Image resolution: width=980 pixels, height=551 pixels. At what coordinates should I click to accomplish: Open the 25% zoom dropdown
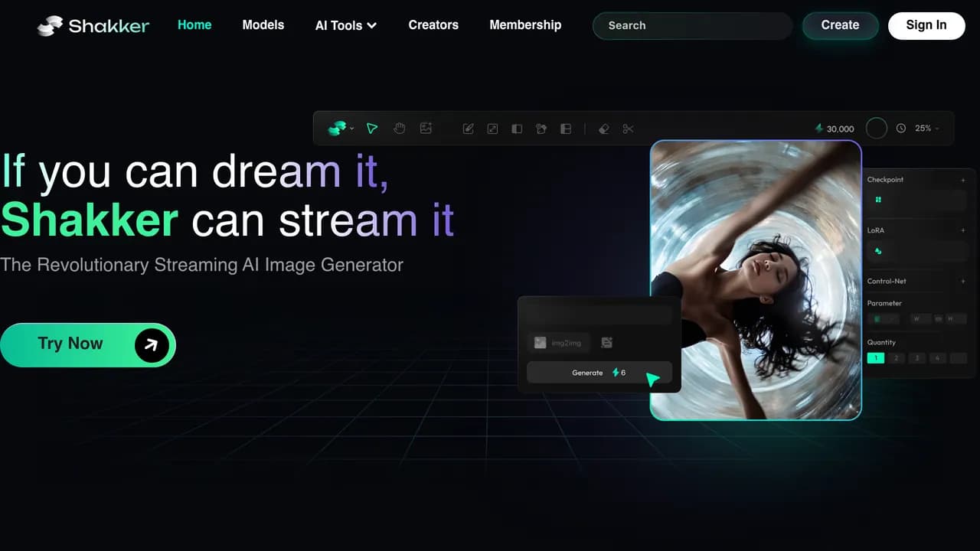[x=927, y=129]
